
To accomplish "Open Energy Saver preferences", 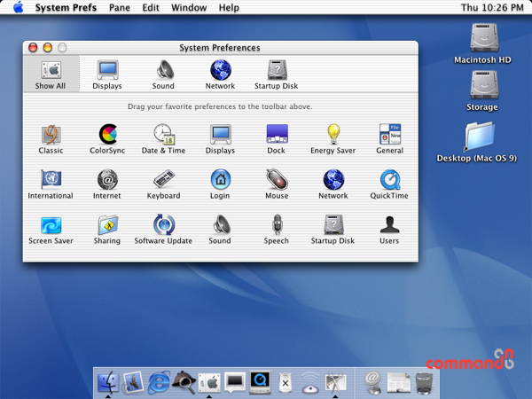I will tap(332, 139).
